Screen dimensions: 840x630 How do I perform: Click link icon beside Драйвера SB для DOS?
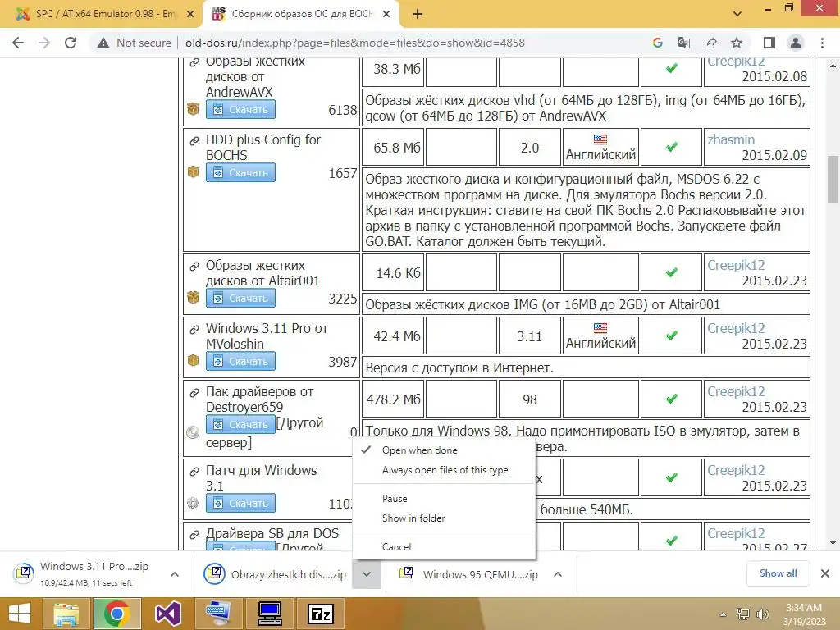point(194,535)
